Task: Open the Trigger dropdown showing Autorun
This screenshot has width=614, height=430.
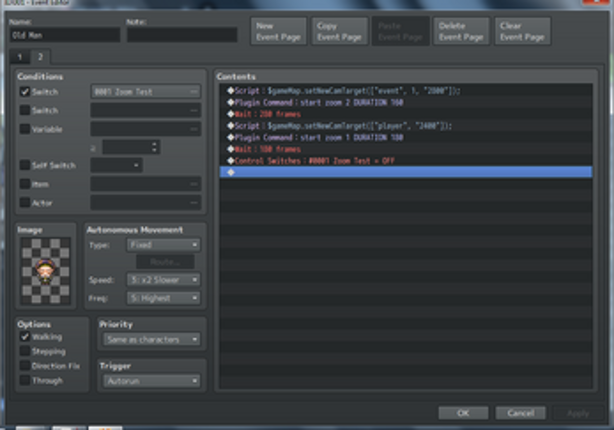Action: click(x=152, y=381)
